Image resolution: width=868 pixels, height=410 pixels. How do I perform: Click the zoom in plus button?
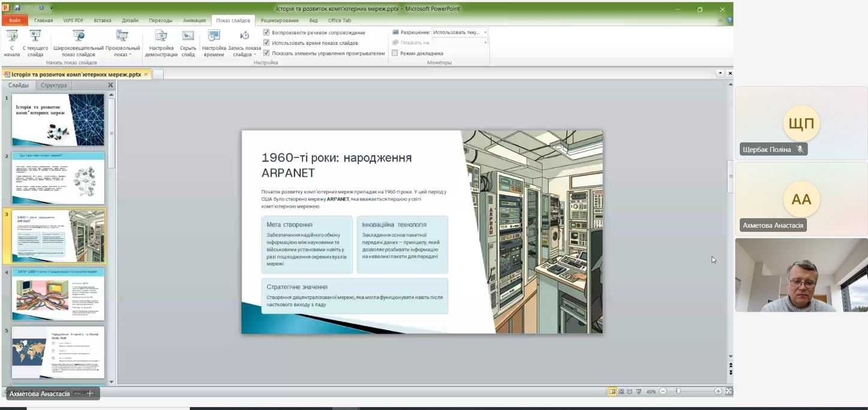click(x=718, y=391)
